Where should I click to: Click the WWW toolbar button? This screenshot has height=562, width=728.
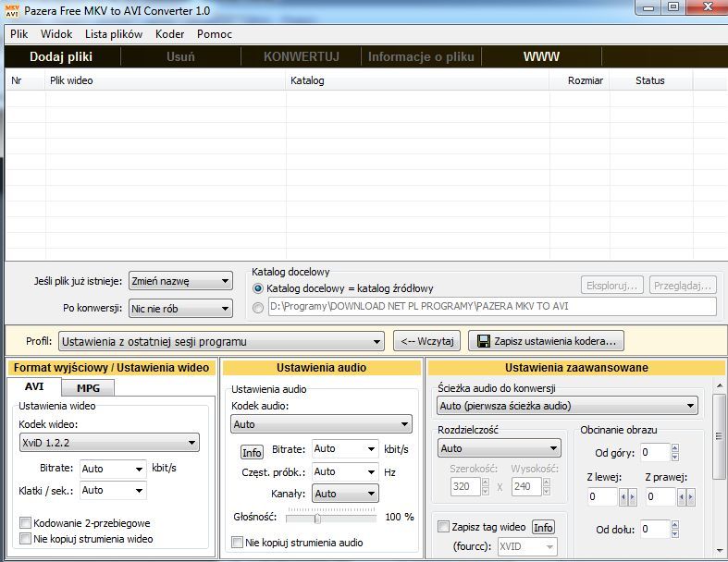541,56
